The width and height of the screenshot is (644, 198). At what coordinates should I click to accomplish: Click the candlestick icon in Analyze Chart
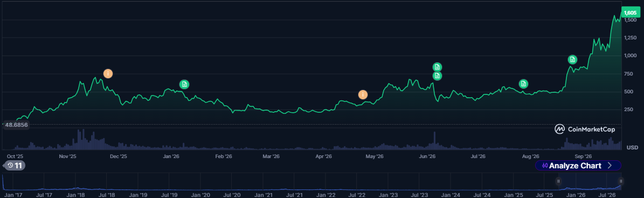545,166
